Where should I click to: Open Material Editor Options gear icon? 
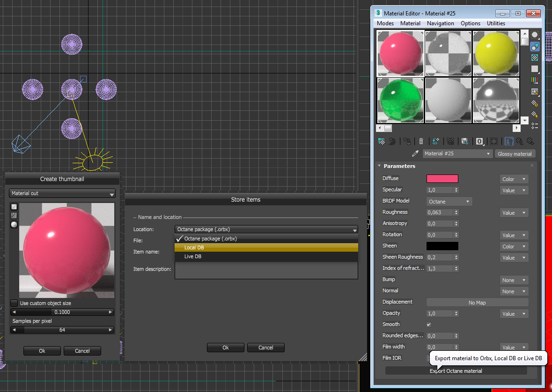click(535, 103)
